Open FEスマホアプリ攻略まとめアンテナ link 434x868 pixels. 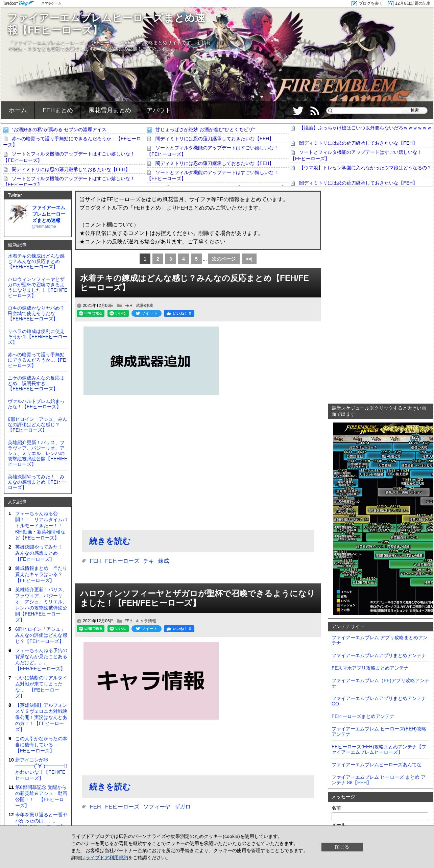click(x=370, y=668)
